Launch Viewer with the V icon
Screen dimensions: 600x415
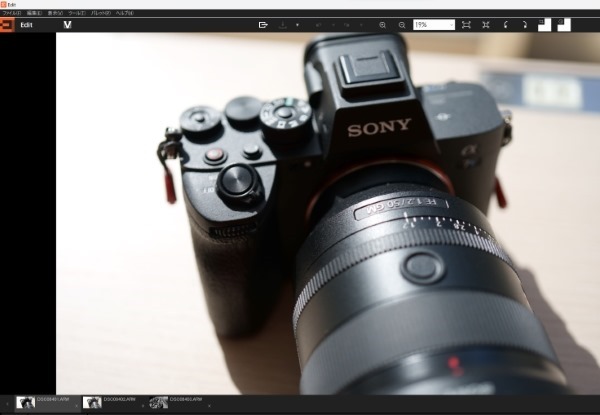(x=67, y=25)
